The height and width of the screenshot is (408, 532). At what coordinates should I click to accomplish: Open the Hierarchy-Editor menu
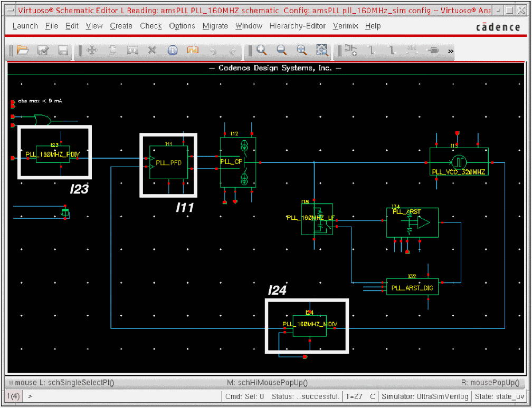pyautogui.click(x=298, y=26)
